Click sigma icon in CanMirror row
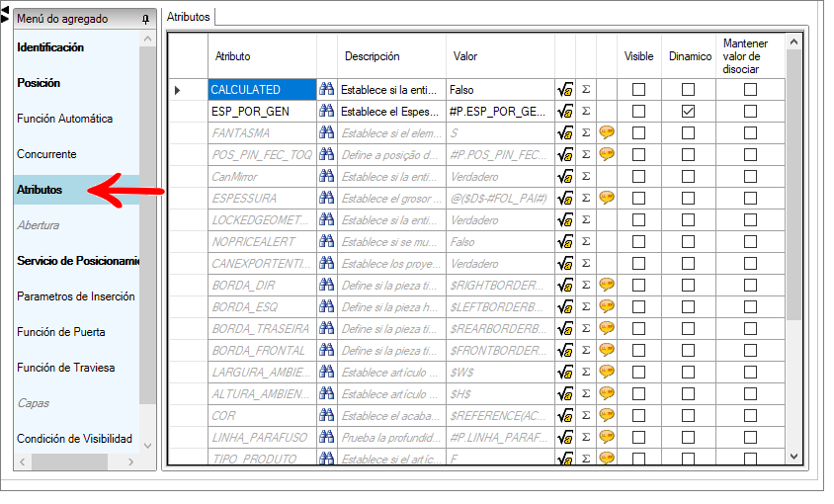The width and height of the screenshot is (834, 504). 586,176
